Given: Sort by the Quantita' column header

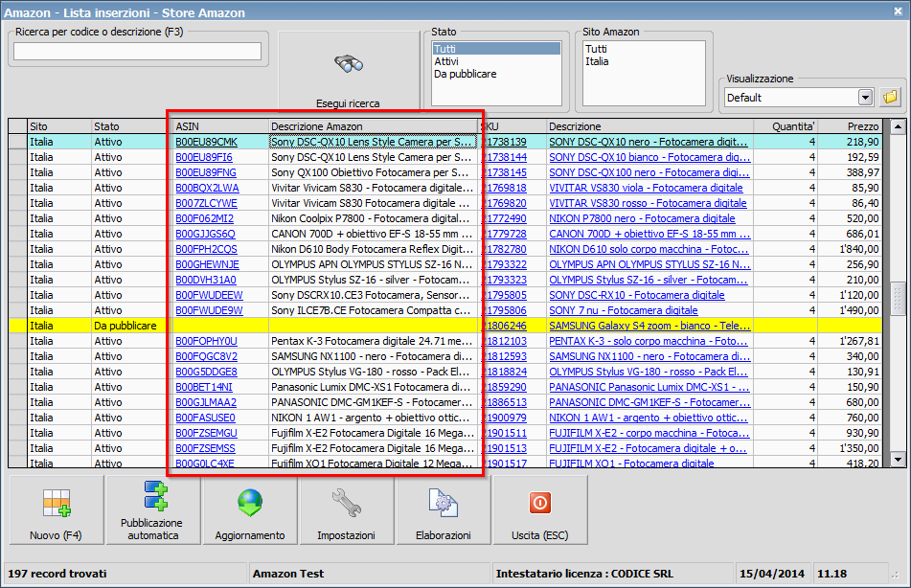Looking at the screenshot, I should 786,126.
